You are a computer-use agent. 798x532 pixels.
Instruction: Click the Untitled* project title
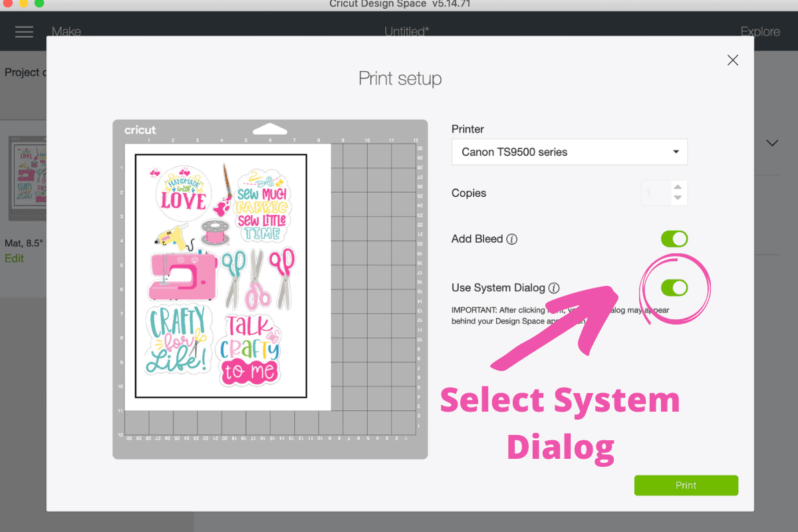tap(407, 31)
